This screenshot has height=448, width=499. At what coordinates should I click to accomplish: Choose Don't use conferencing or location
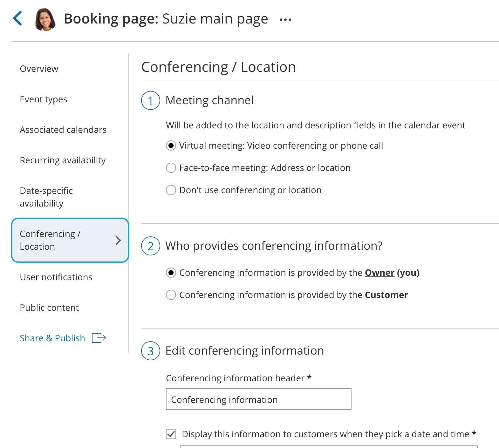pos(171,190)
